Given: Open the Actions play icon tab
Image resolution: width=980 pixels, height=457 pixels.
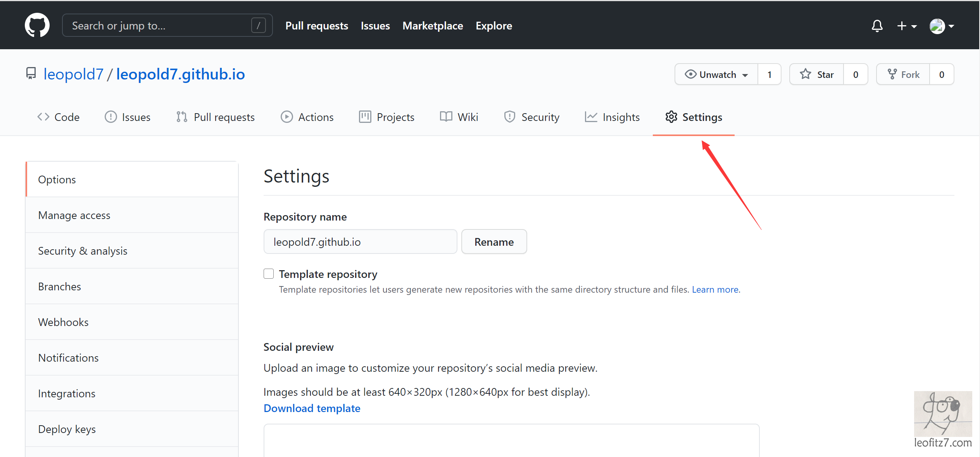Looking at the screenshot, I should pyautogui.click(x=286, y=117).
